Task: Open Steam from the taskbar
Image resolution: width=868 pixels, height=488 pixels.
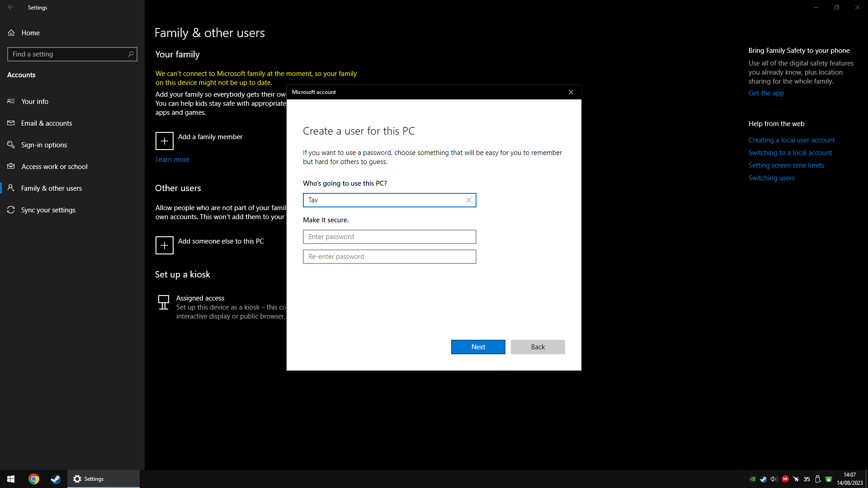Action: click(x=56, y=479)
